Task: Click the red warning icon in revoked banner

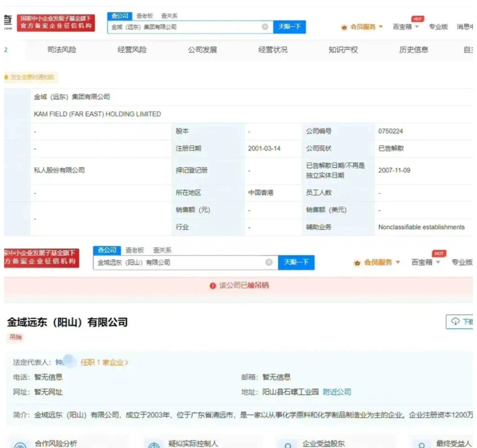Action: pyautogui.click(x=213, y=286)
